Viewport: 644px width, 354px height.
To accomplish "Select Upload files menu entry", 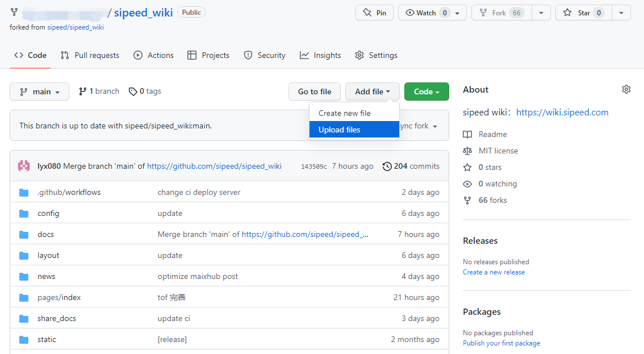I will click(354, 130).
